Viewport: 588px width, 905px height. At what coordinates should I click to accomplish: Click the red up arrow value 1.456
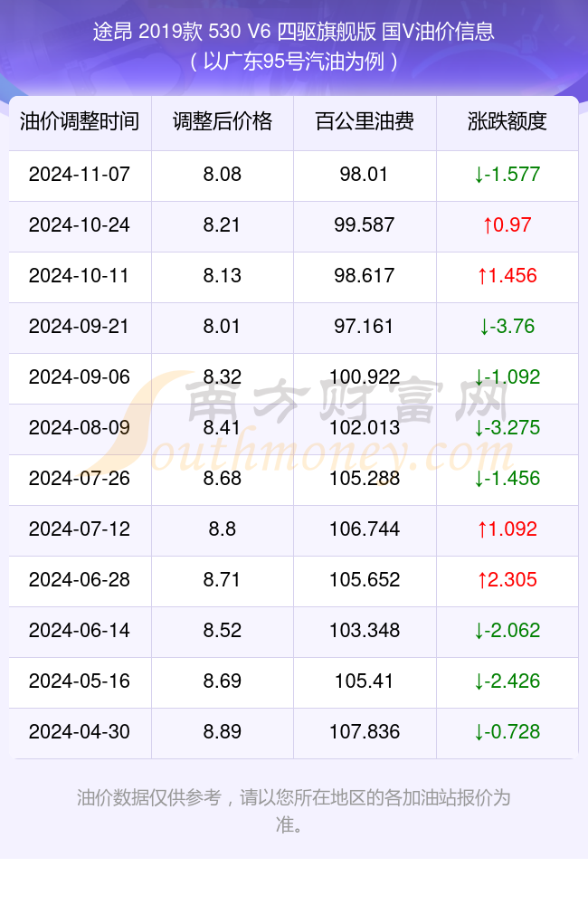pos(507,276)
